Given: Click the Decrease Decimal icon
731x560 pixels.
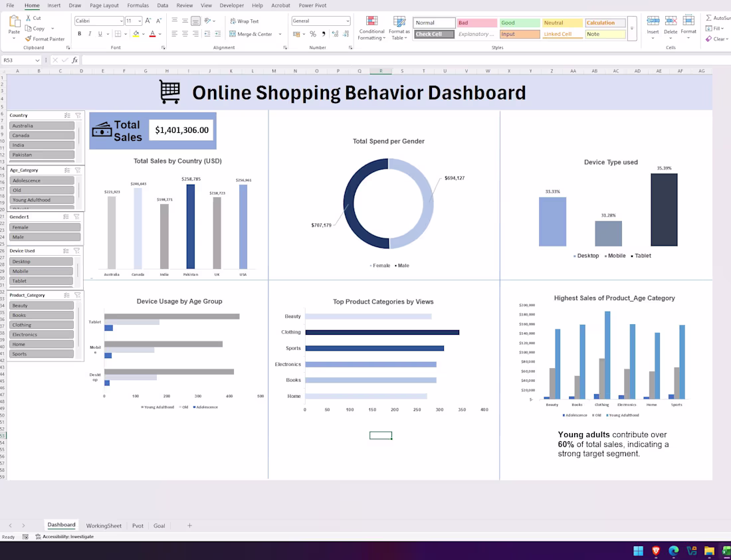Looking at the screenshot, I should click(346, 33).
